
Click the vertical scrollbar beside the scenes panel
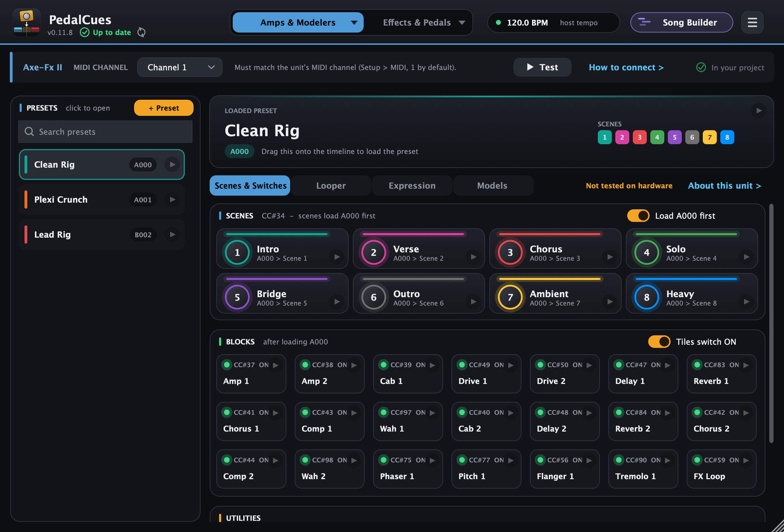pos(771,323)
